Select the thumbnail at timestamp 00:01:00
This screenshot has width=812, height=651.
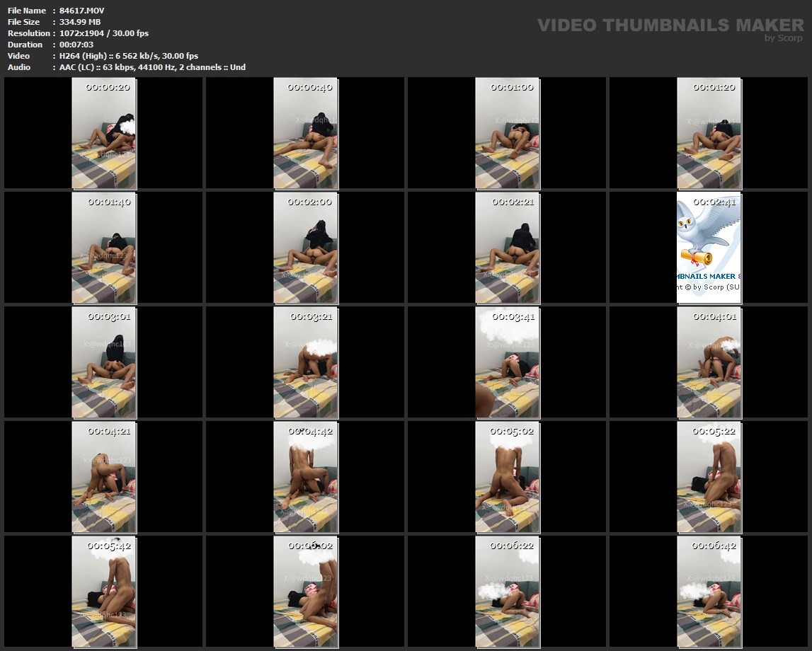coord(507,133)
